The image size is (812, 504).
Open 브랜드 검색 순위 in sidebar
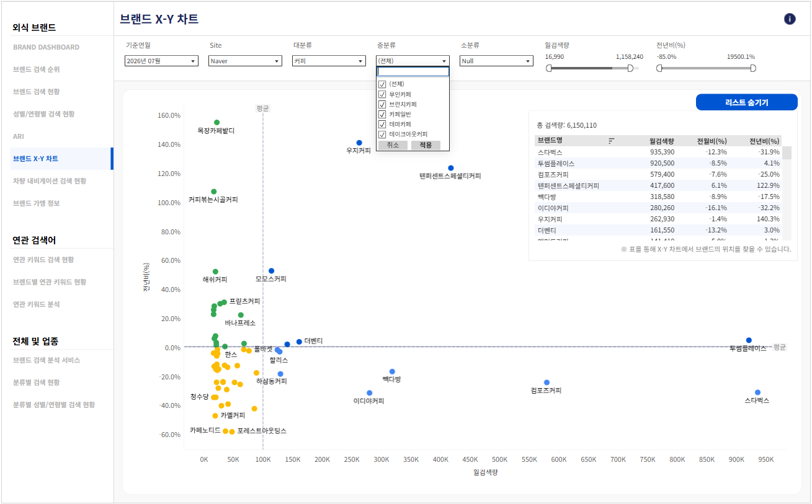(x=37, y=69)
